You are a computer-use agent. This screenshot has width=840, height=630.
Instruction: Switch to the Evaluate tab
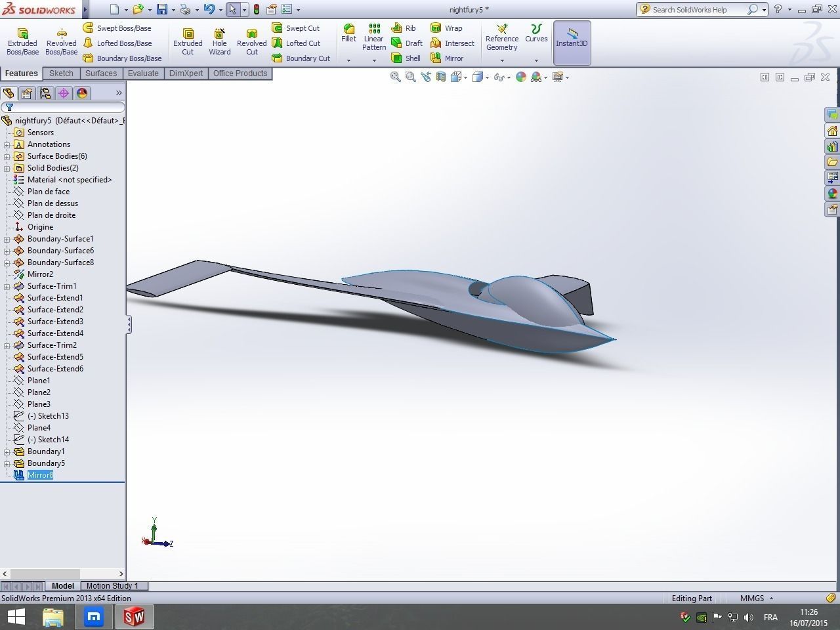click(x=143, y=73)
